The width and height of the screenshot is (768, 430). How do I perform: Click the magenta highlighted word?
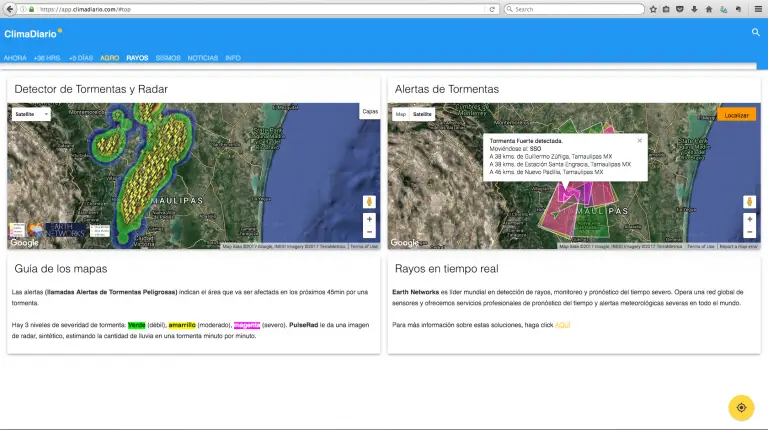247,325
